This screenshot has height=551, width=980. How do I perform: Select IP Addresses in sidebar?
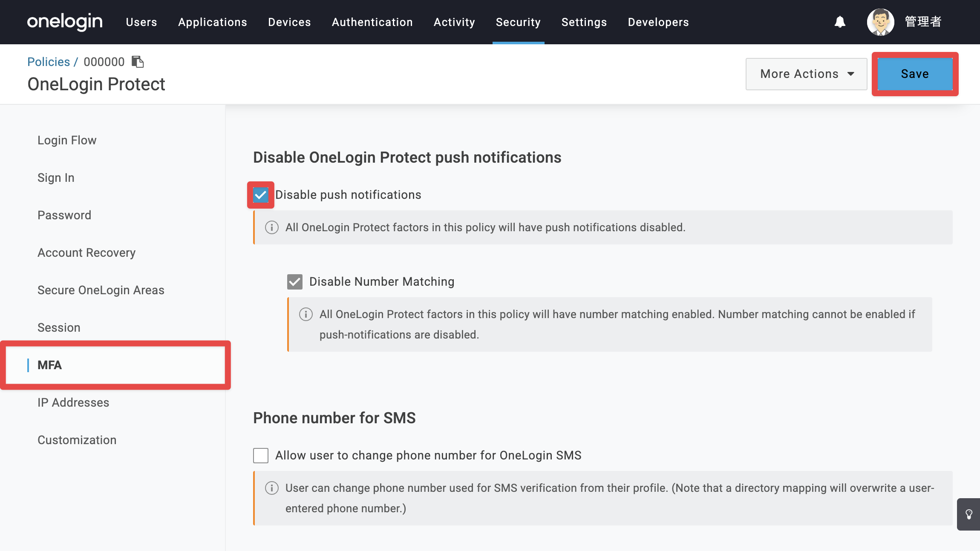73,402
